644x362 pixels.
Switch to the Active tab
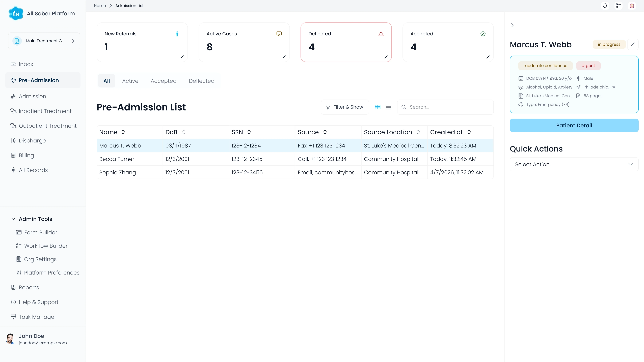(130, 81)
